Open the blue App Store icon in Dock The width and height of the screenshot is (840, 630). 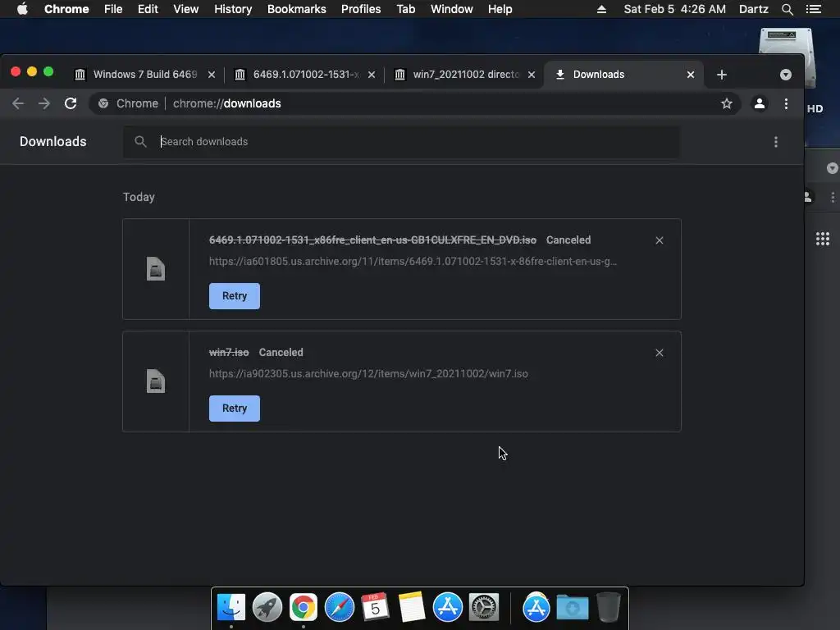(x=447, y=608)
